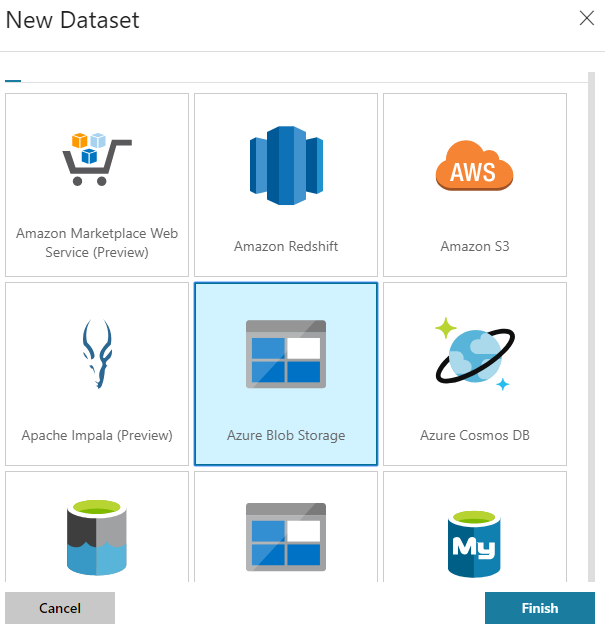Confirm selection with the Finish button
Image resolution: width=605 pixels, height=638 pixels.
click(x=540, y=608)
